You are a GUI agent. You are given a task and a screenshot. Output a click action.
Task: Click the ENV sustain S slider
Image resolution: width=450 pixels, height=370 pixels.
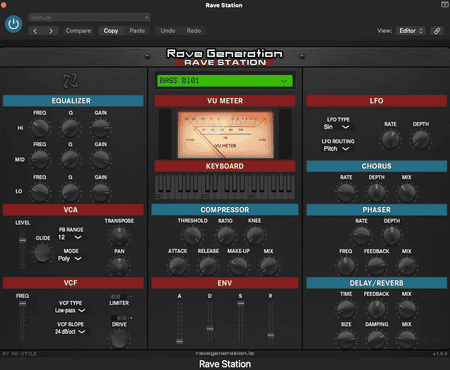(241, 323)
